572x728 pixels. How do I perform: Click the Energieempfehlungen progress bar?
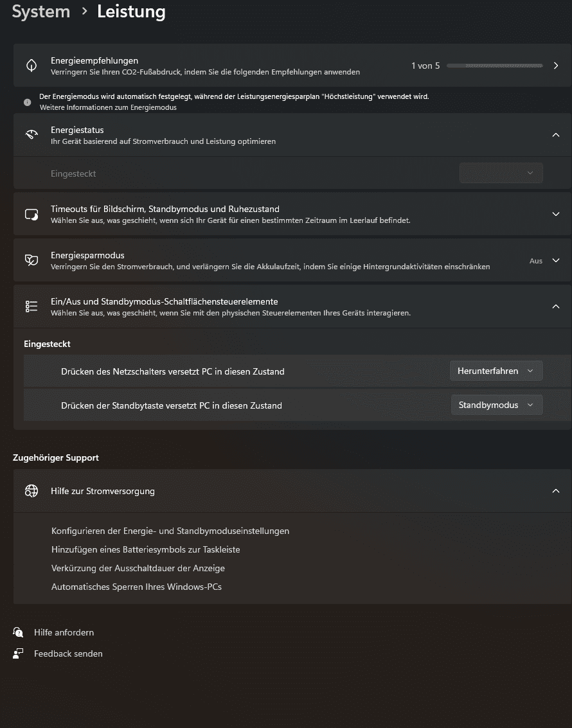[495, 66]
